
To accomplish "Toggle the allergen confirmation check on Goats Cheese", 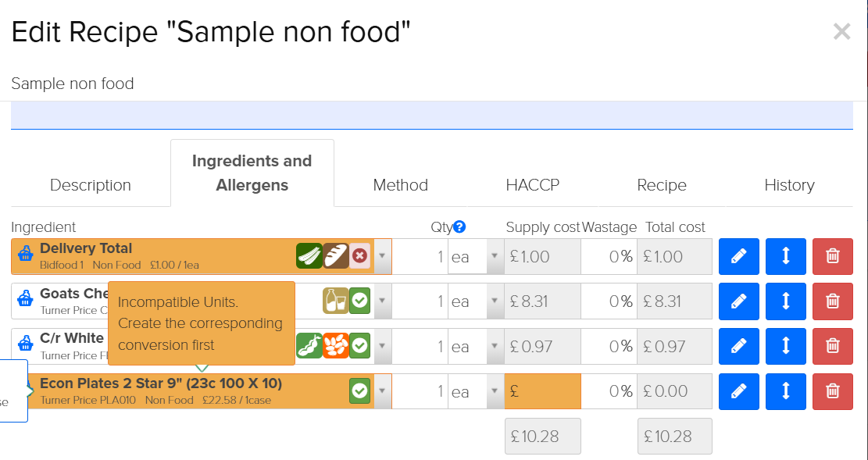I will tap(359, 301).
